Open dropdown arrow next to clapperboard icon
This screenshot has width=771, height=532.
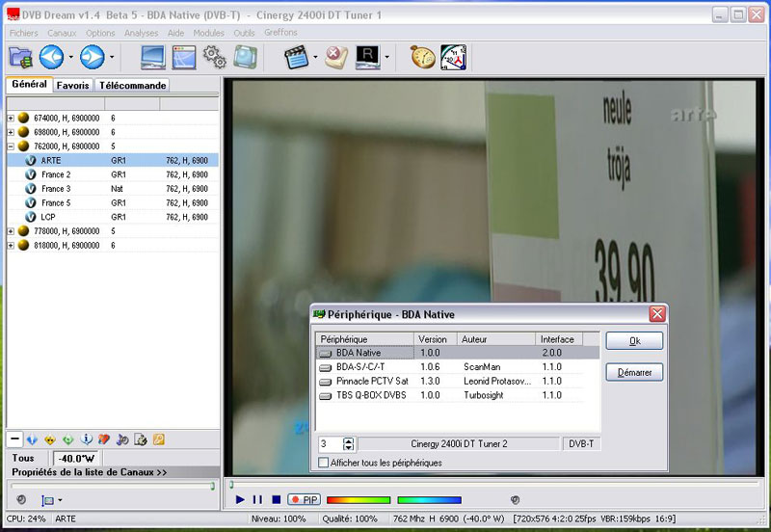point(315,57)
